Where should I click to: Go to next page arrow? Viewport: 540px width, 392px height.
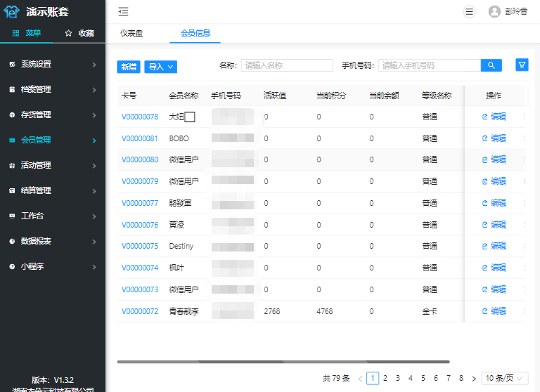click(x=474, y=379)
